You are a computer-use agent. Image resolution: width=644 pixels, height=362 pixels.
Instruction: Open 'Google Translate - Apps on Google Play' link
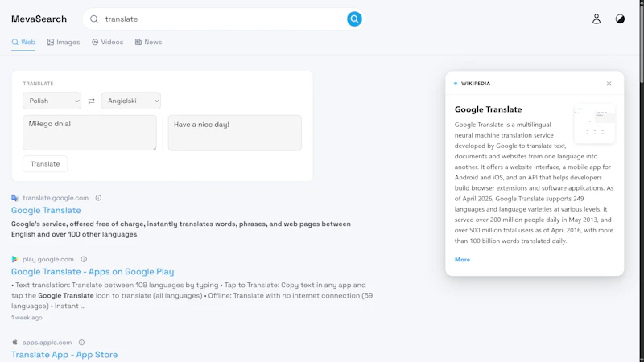pyautogui.click(x=93, y=272)
